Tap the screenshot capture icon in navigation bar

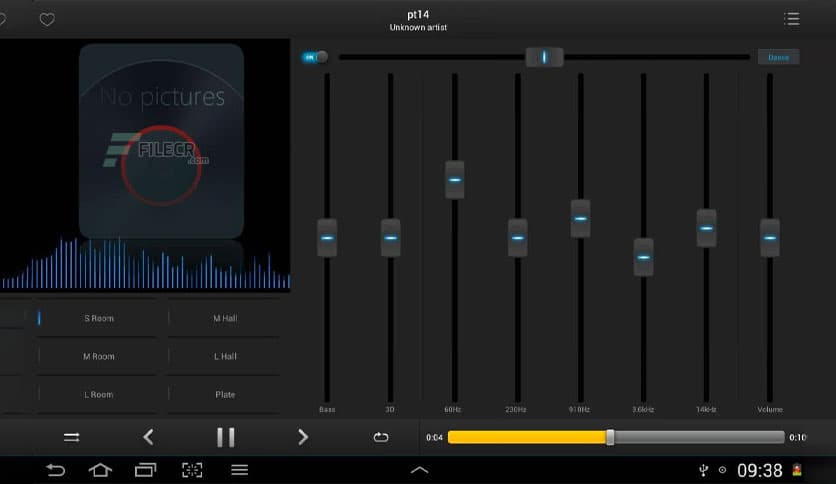tap(192, 470)
